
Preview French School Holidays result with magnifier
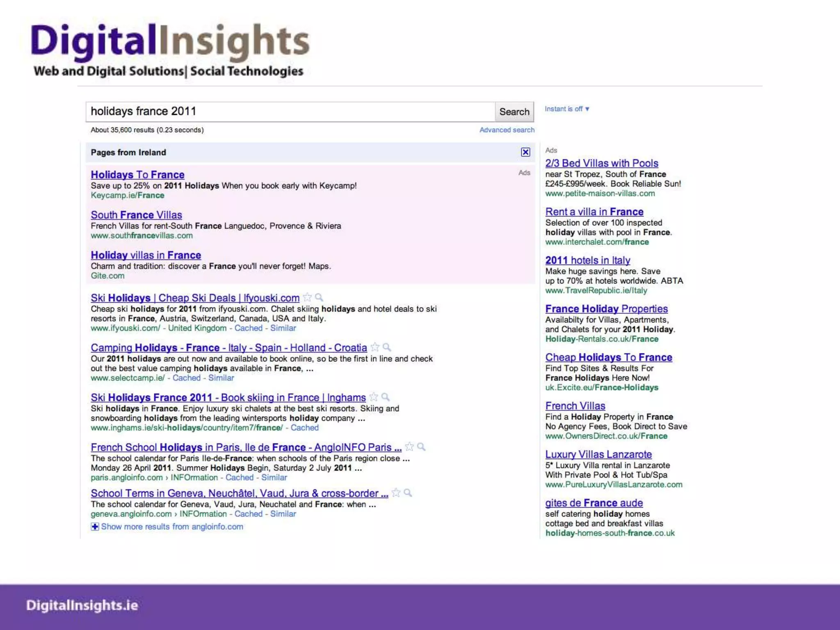421,447
